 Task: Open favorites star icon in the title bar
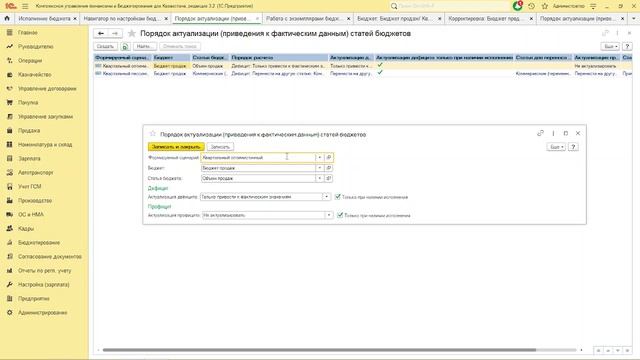point(544,6)
